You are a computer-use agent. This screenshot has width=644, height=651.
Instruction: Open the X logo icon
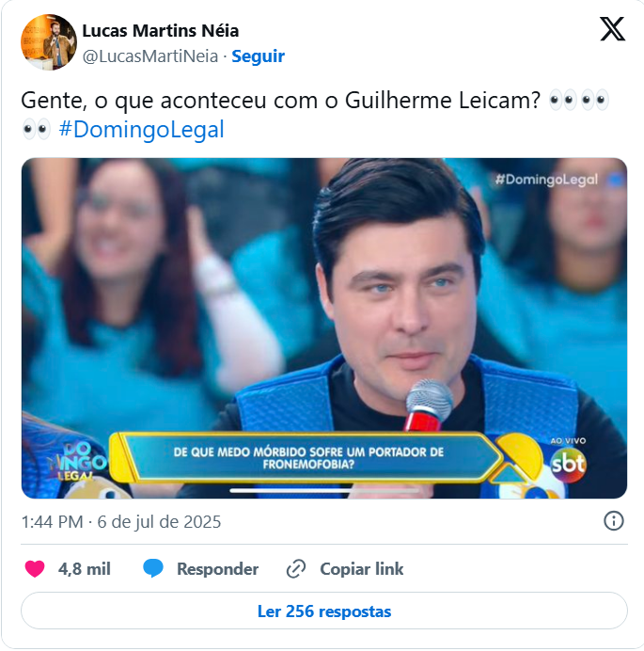click(612, 29)
